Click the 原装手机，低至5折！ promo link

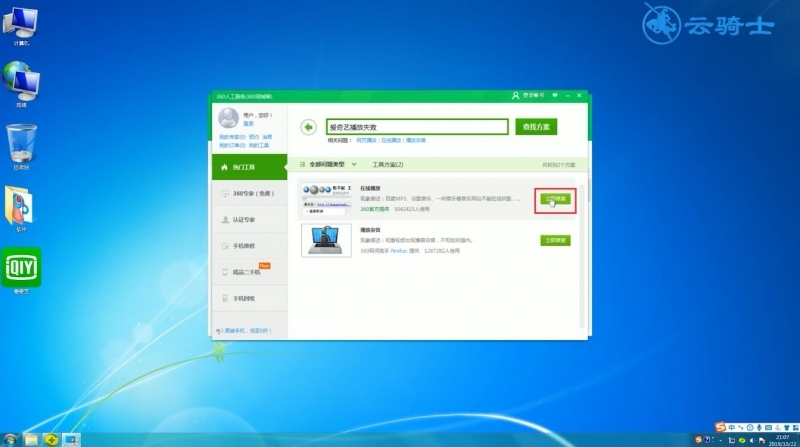click(248, 331)
